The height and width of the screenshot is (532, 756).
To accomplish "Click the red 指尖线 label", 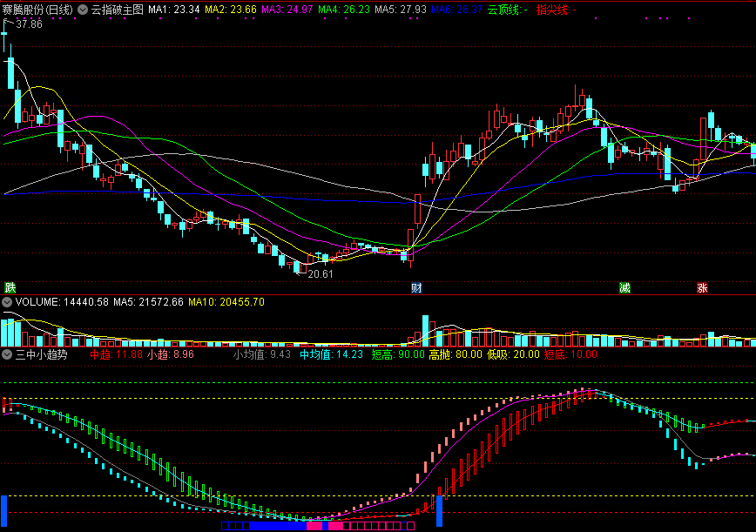I will 556,10.
